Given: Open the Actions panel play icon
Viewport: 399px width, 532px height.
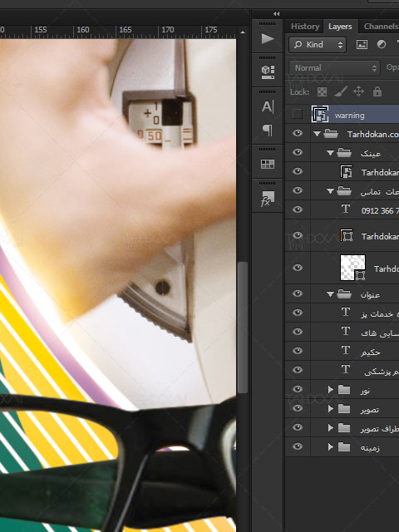Looking at the screenshot, I should tap(268, 39).
